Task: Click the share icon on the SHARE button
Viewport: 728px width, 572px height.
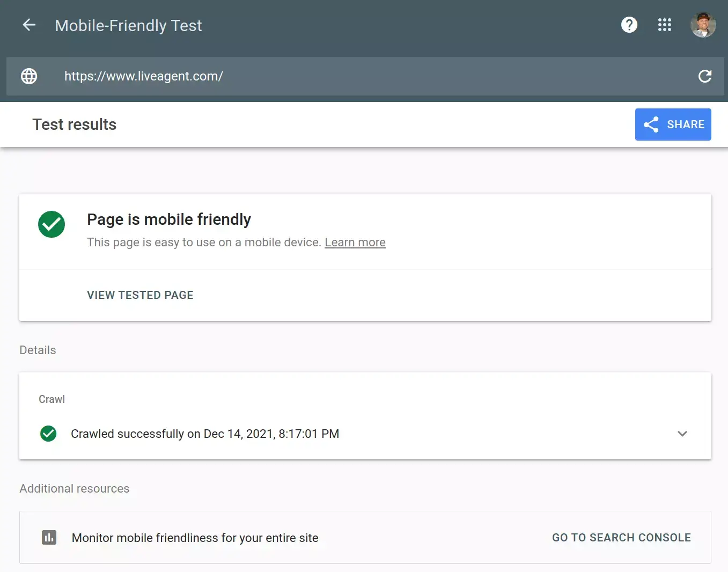Action: (x=651, y=124)
